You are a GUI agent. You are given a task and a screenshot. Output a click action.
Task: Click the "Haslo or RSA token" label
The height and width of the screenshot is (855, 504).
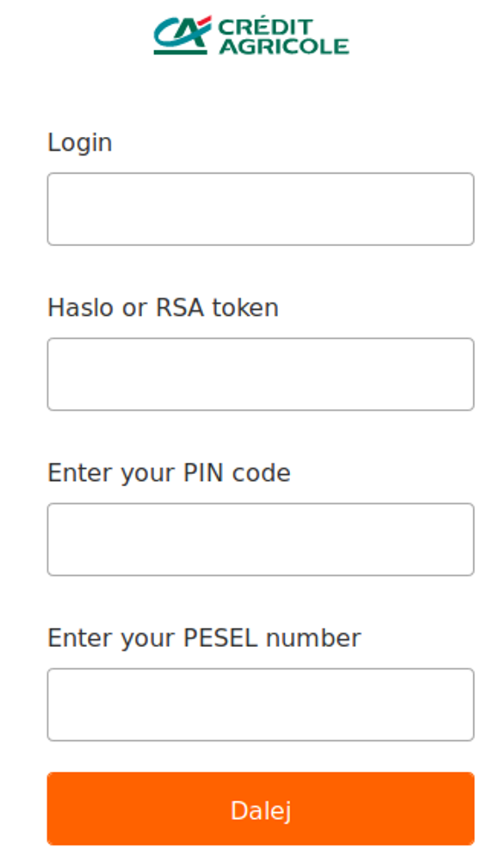(163, 308)
